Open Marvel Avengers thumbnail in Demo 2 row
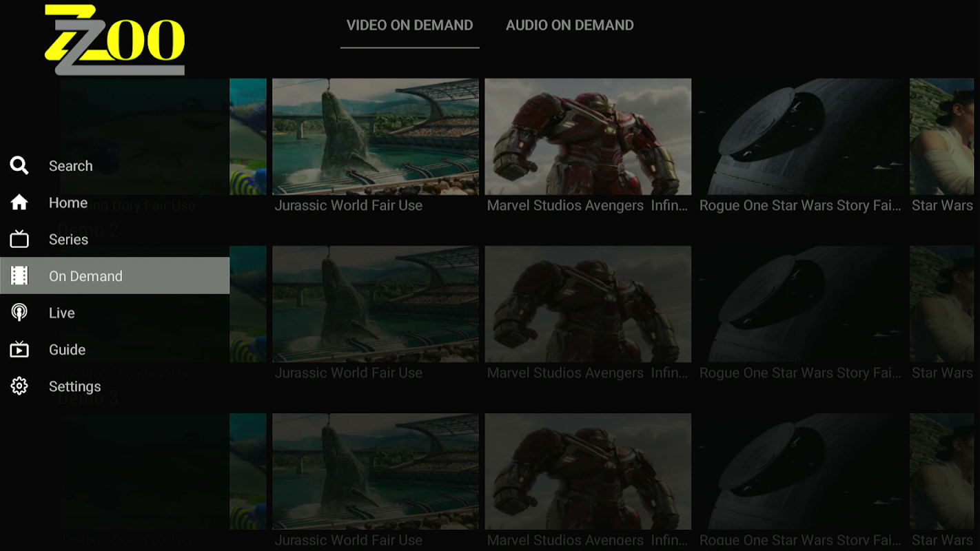Viewport: 980px width, 551px height. [x=588, y=304]
